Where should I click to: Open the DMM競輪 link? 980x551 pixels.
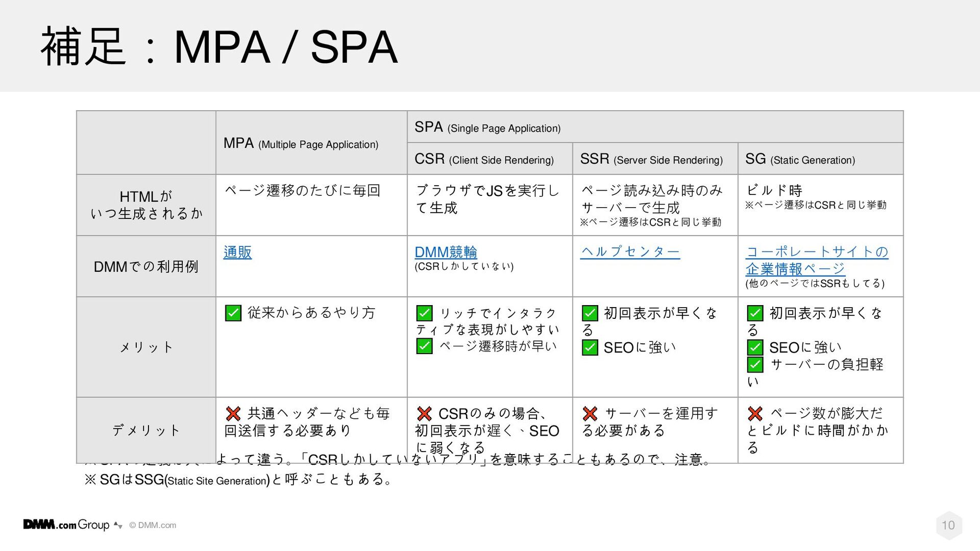(446, 252)
